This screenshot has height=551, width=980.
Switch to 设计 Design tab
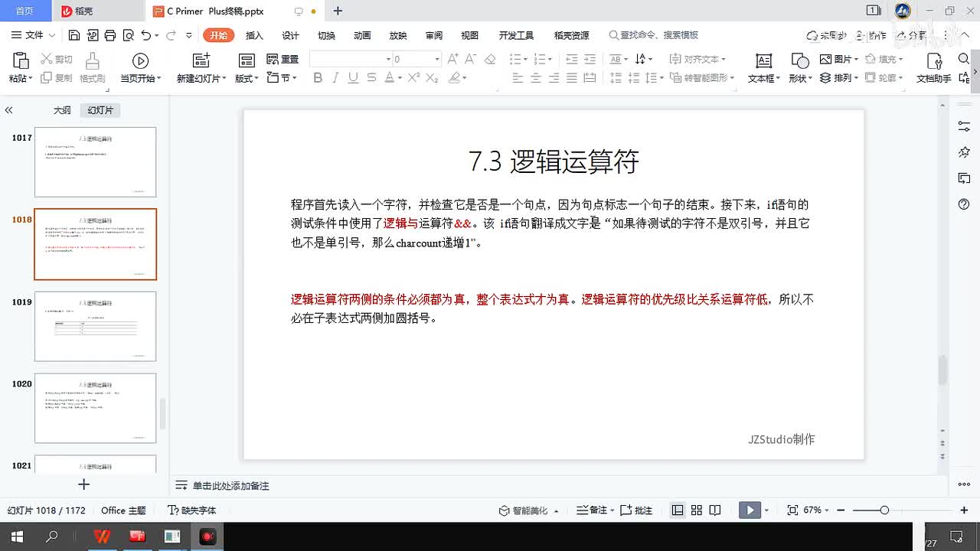(290, 35)
